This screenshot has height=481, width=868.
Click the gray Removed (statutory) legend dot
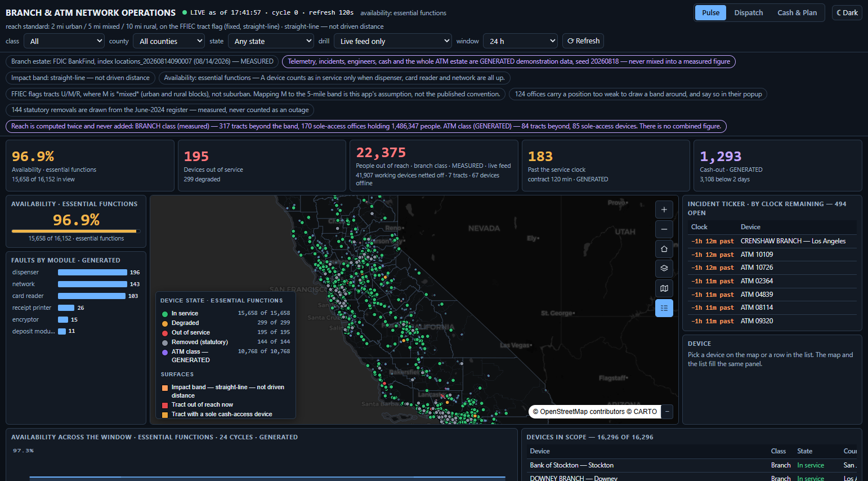pos(165,342)
